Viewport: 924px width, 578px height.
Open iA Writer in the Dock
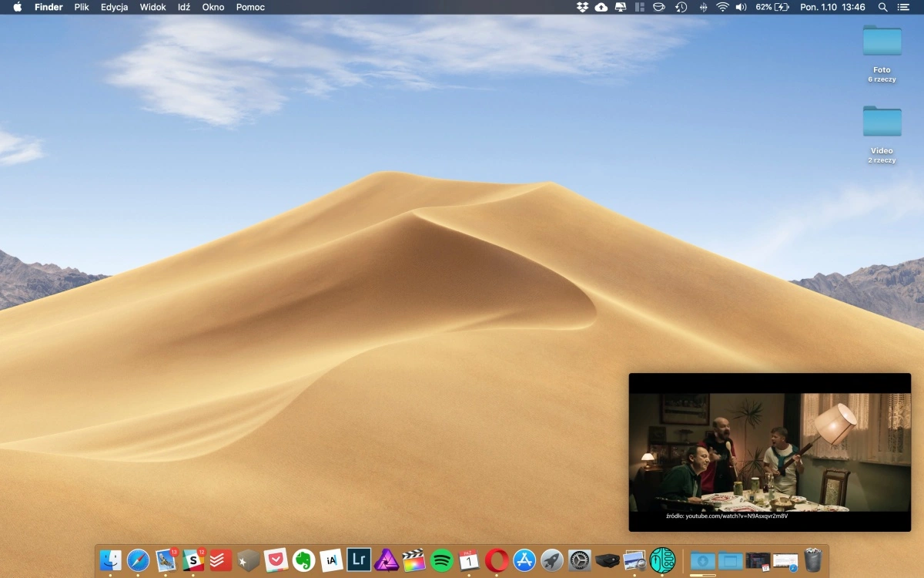coord(331,560)
